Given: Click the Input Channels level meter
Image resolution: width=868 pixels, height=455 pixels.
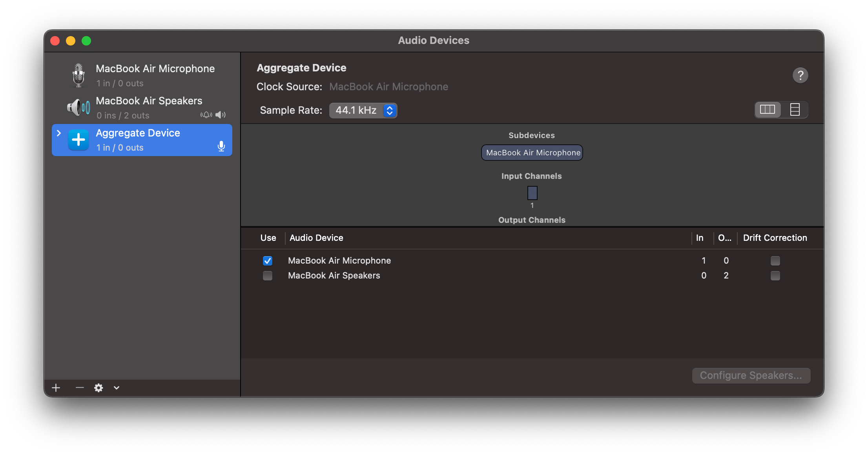Looking at the screenshot, I should coord(532,193).
